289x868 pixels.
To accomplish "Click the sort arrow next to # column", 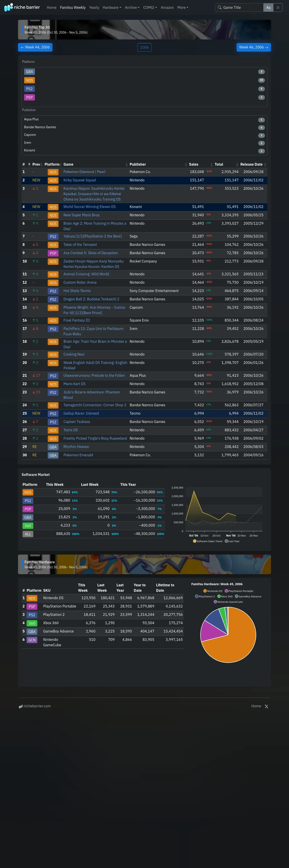I will 29,164.
